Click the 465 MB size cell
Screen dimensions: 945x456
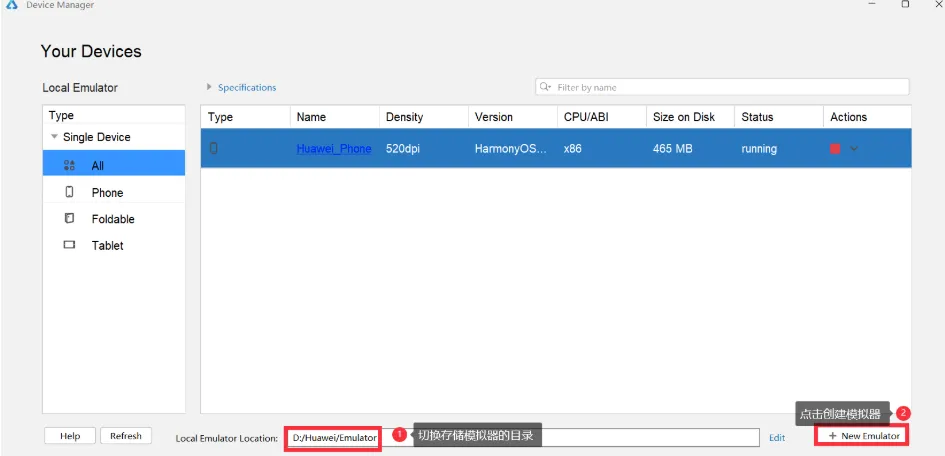click(x=673, y=149)
